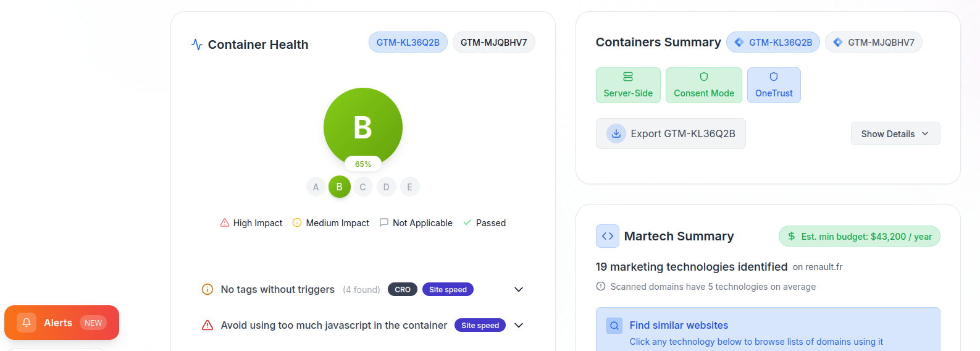Image resolution: width=980 pixels, height=351 pixels.
Task: Click the OneTrust badge
Action: [774, 85]
